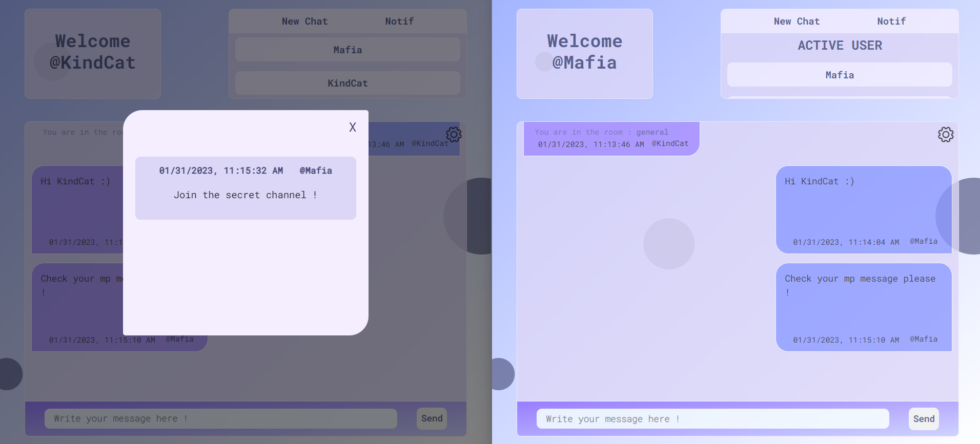Click 'Check your mp message please' bubble in Mafia's window
The width and height of the screenshot is (980, 444).
click(x=864, y=307)
